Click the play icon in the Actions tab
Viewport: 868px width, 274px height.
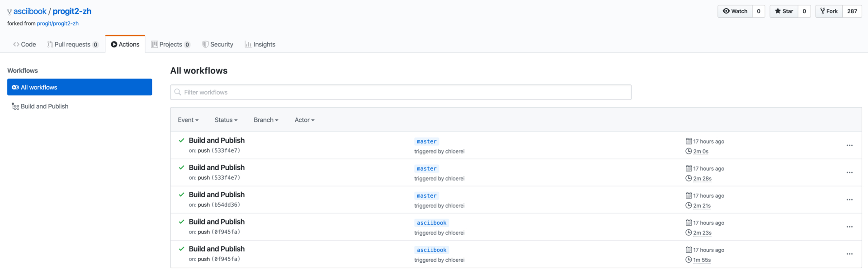tap(114, 44)
